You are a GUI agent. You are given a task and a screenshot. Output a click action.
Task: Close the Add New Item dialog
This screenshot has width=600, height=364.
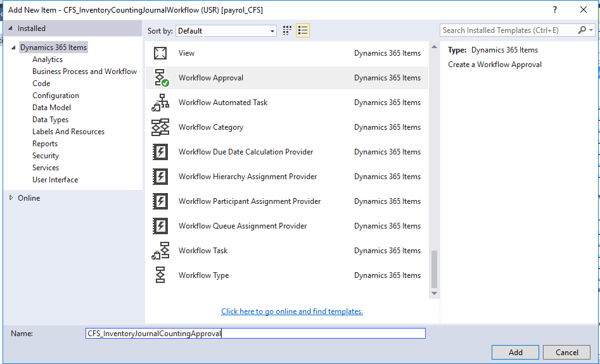pyautogui.click(x=584, y=10)
